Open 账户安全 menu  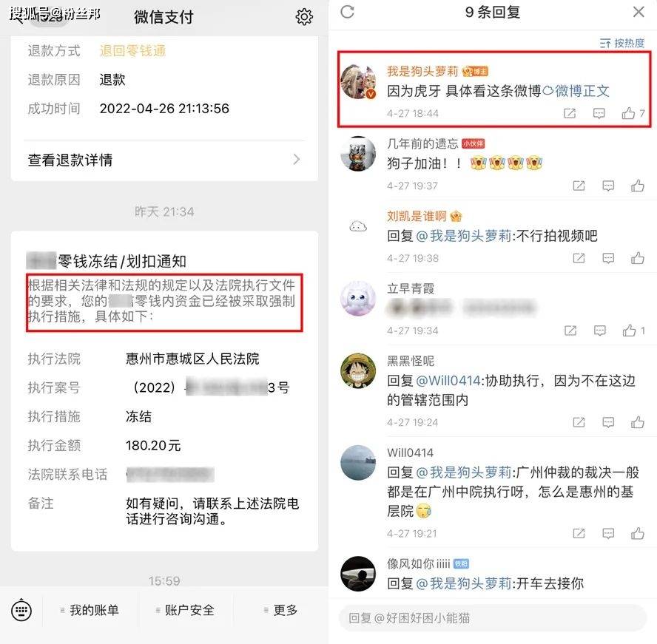(x=185, y=611)
